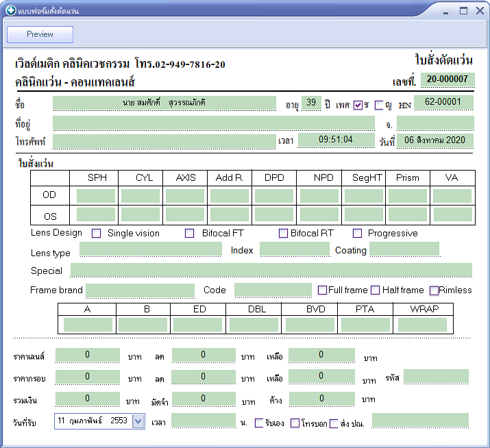Click the province (จ.) field
The height and width of the screenshot is (448, 490).
(435, 123)
